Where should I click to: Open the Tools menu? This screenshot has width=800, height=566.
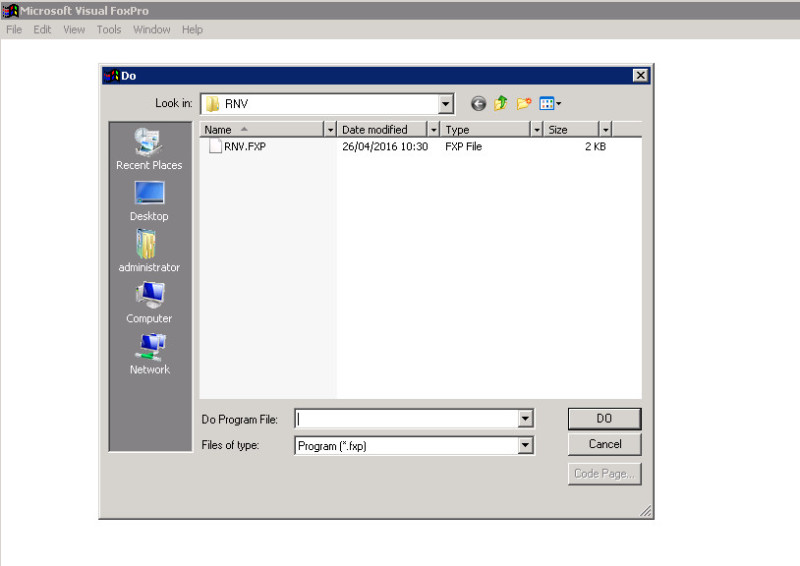click(x=109, y=30)
